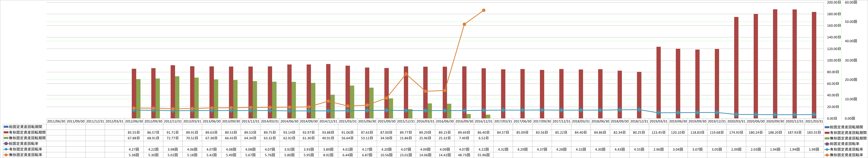Click the 4.55回 table cell
This screenshot has width=868, height=158.
pos(639,149)
